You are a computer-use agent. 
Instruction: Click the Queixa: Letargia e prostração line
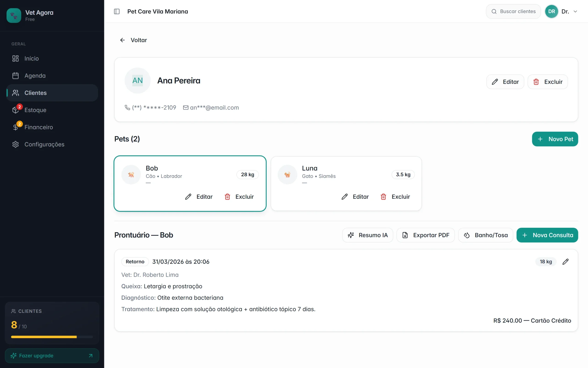pyautogui.click(x=162, y=286)
